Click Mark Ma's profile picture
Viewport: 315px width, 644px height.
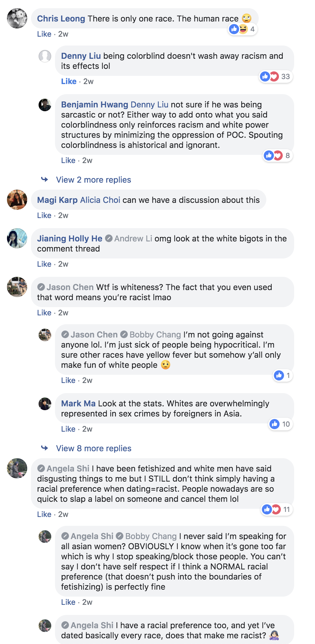(x=45, y=404)
